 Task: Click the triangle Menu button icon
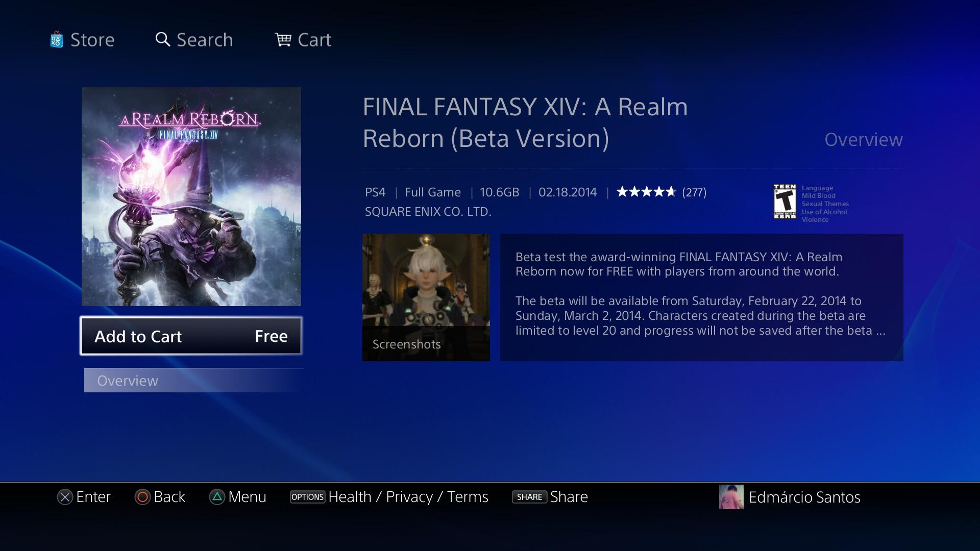click(x=217, y=497)
